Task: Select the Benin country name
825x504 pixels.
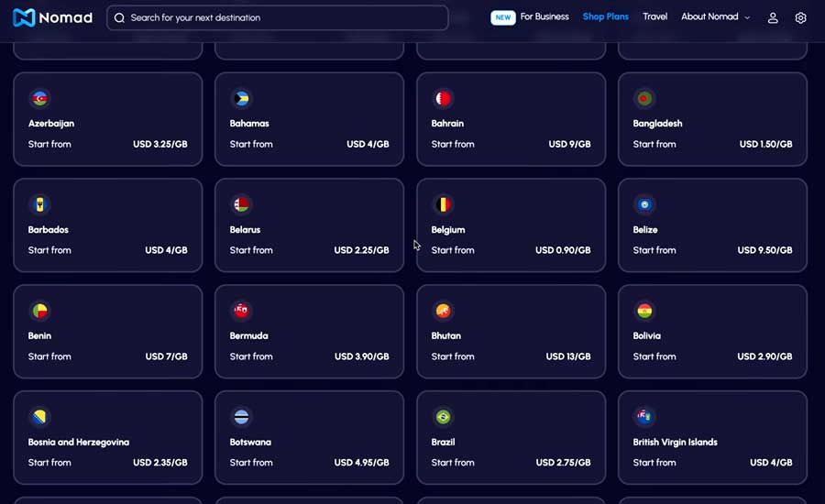Action: coord(39,335)
